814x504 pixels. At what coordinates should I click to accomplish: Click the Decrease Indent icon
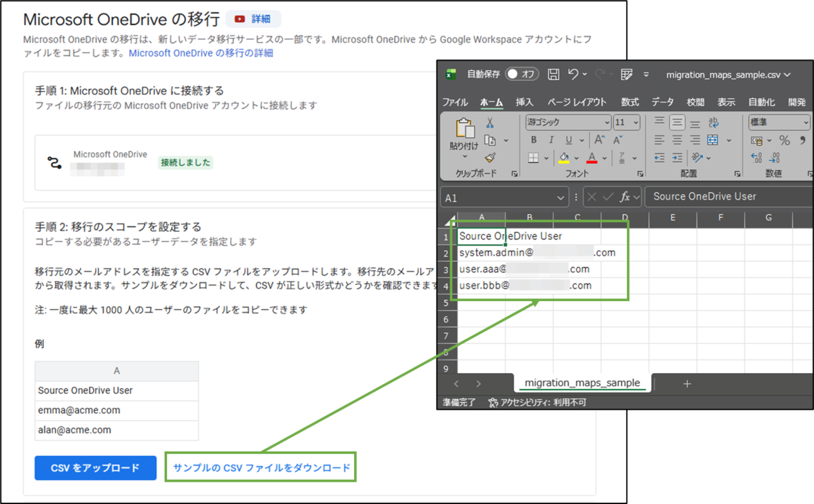tap(659, 157)
